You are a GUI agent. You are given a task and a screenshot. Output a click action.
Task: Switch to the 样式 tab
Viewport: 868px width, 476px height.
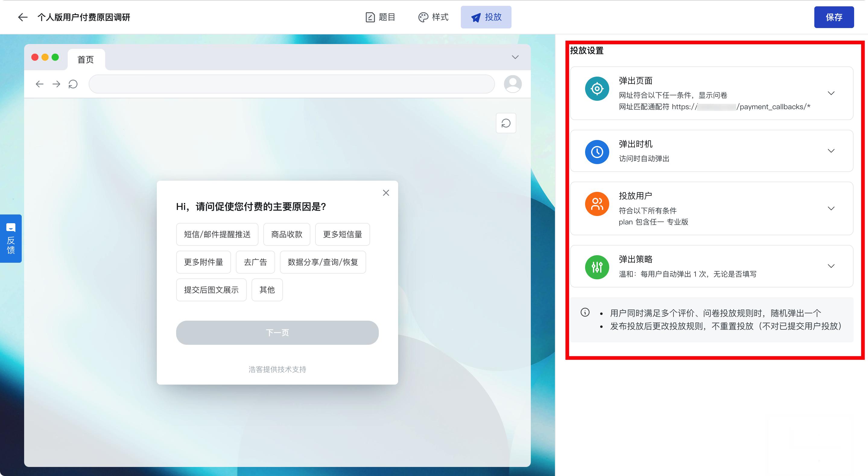tap(433, 17)
